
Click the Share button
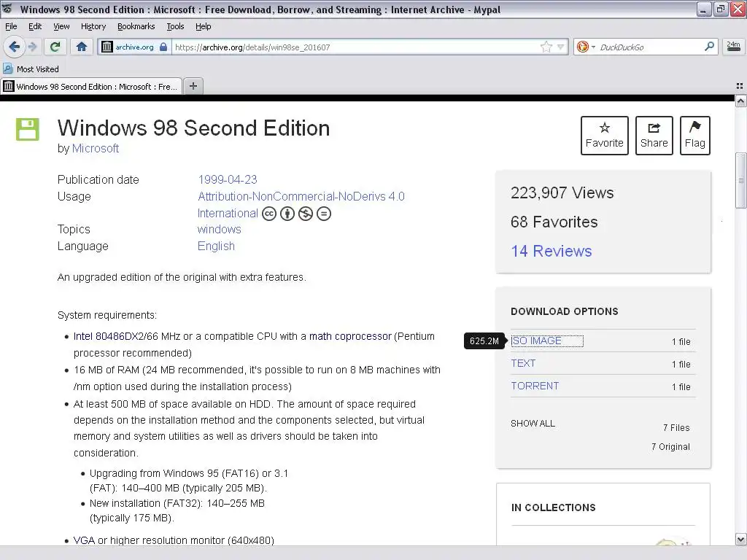pos(654,135)
